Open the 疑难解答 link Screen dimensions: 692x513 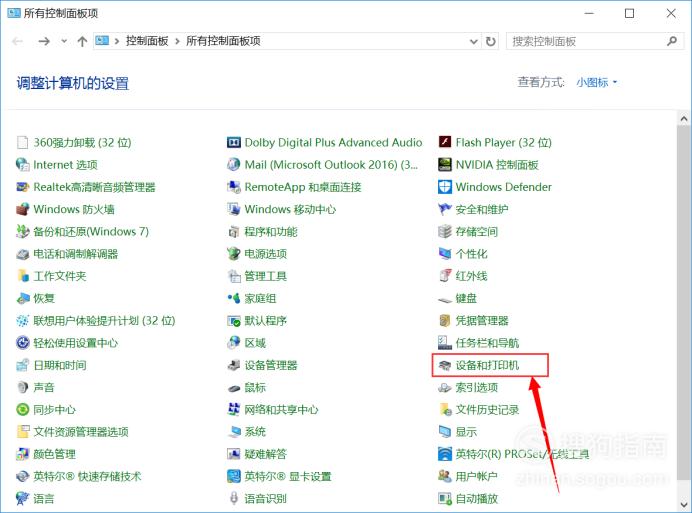[266, 454]
